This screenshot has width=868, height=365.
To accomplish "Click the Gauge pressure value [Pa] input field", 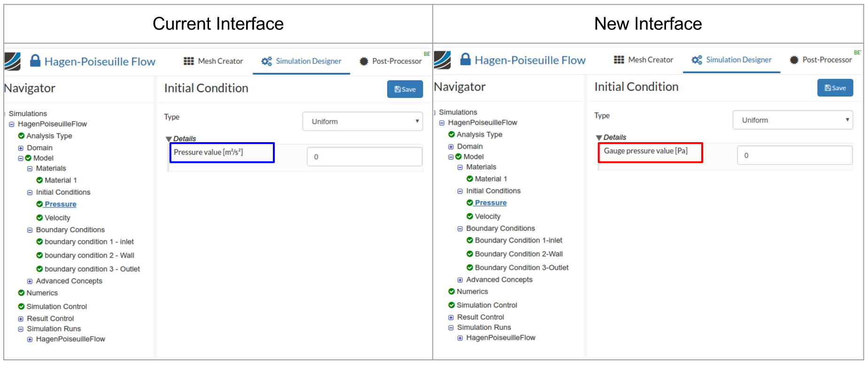I will click(x=794, y=155).
